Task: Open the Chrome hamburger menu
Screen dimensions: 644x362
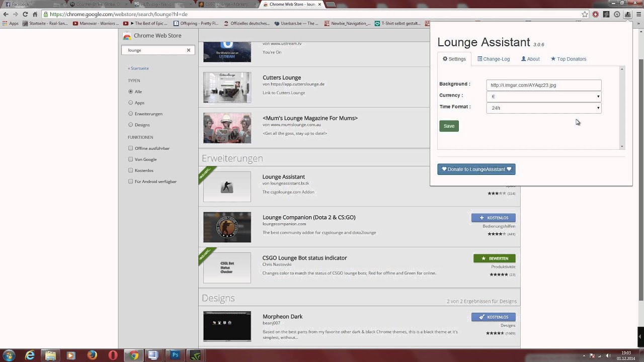Action: tap(638, 15)
